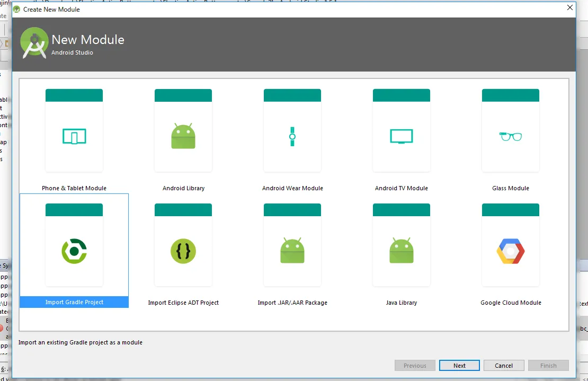This screenshot has height=381, width=588.
Task: Click the Create New Module title text
Action: (x=51, y=10)
